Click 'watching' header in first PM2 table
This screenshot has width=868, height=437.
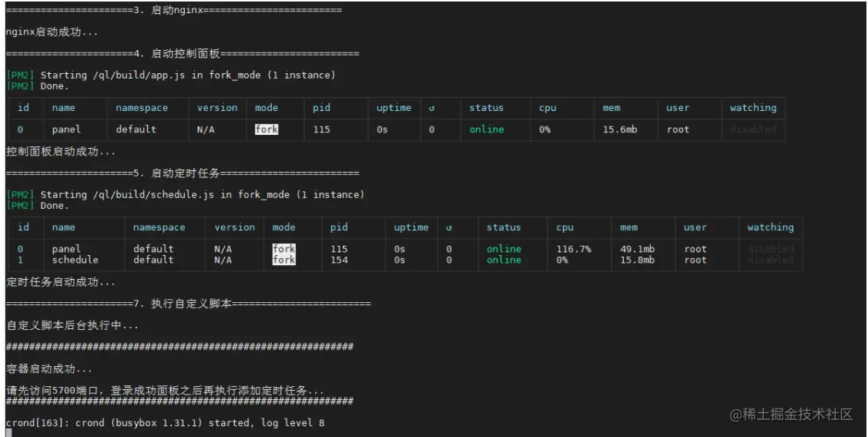[753, 107]
